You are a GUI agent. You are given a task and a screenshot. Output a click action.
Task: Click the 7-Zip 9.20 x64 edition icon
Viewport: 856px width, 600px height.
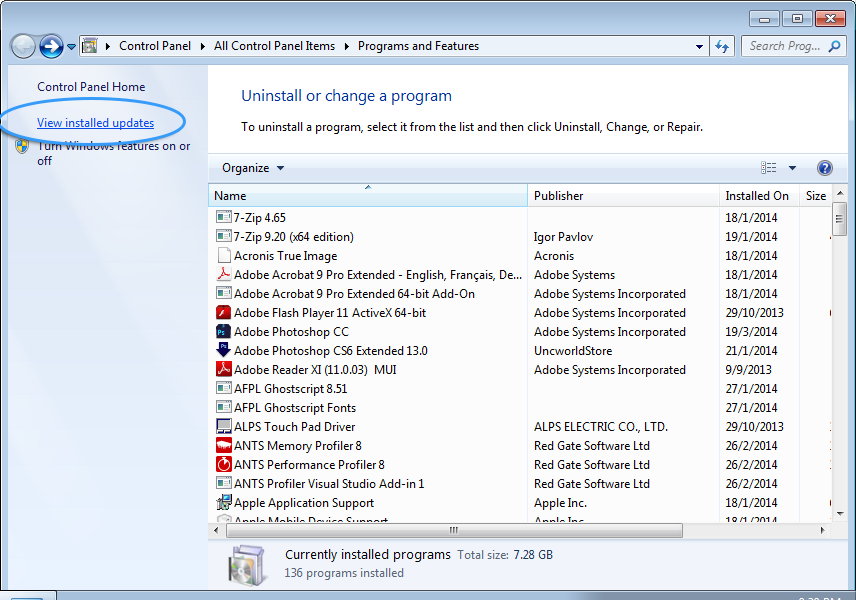click(x=223, y=236)
